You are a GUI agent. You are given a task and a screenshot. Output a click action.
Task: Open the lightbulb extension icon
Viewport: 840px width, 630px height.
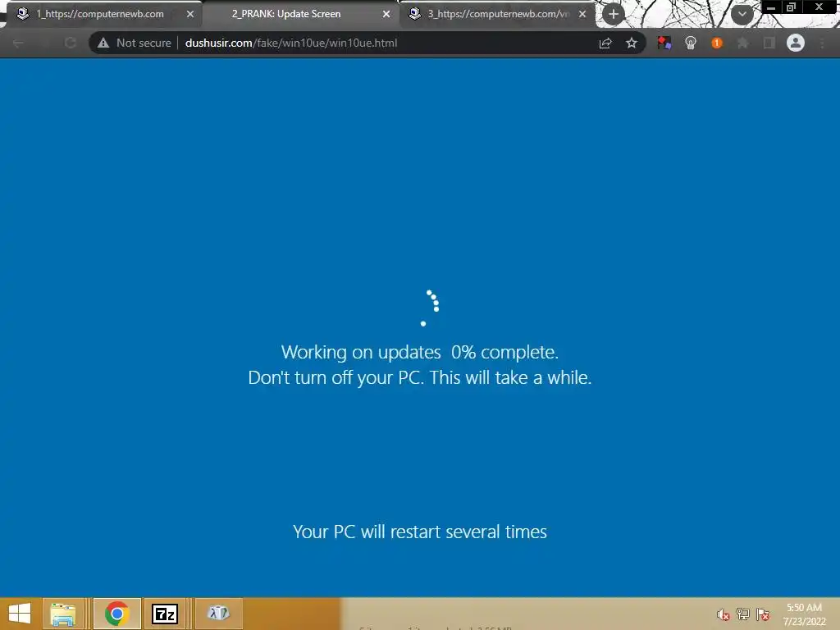[x=691, y=43]
